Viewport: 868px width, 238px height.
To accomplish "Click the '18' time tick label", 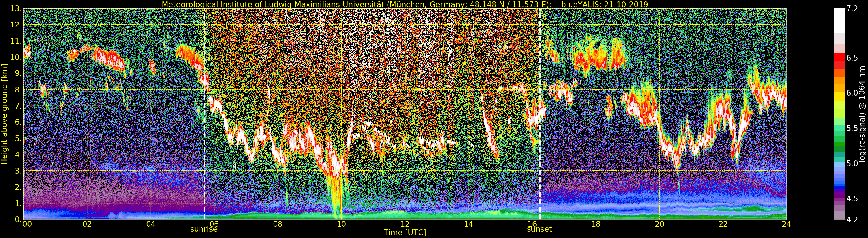I will 596,224.
